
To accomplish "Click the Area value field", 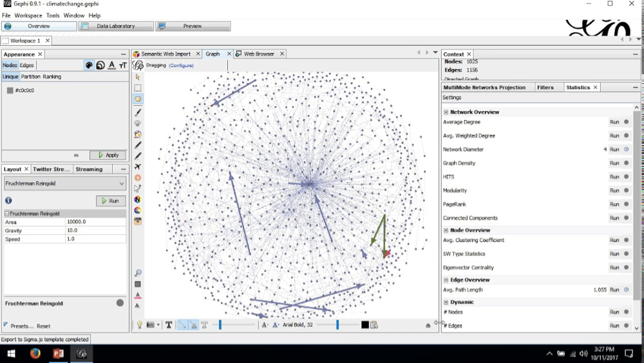I will (x=95, y=222).
